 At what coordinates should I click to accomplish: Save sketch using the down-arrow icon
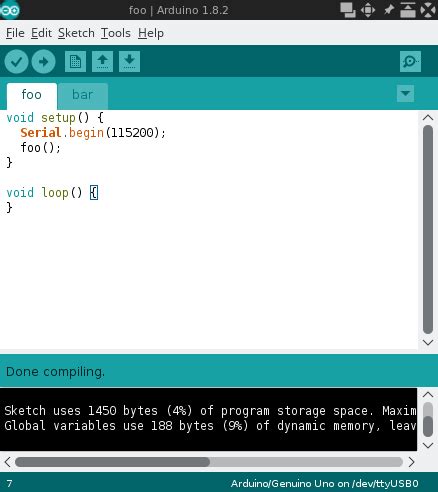tap(129, 62)
